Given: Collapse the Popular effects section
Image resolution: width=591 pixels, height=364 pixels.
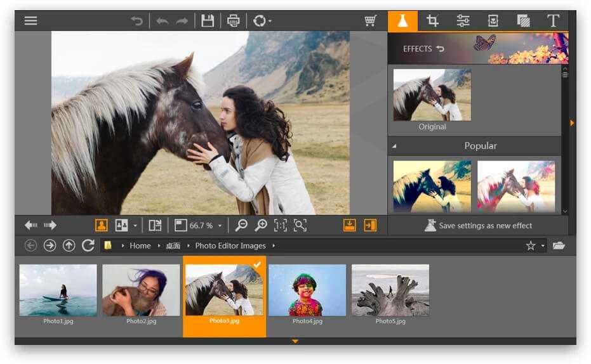Looking at the screenshot, I should click(394, 146).
